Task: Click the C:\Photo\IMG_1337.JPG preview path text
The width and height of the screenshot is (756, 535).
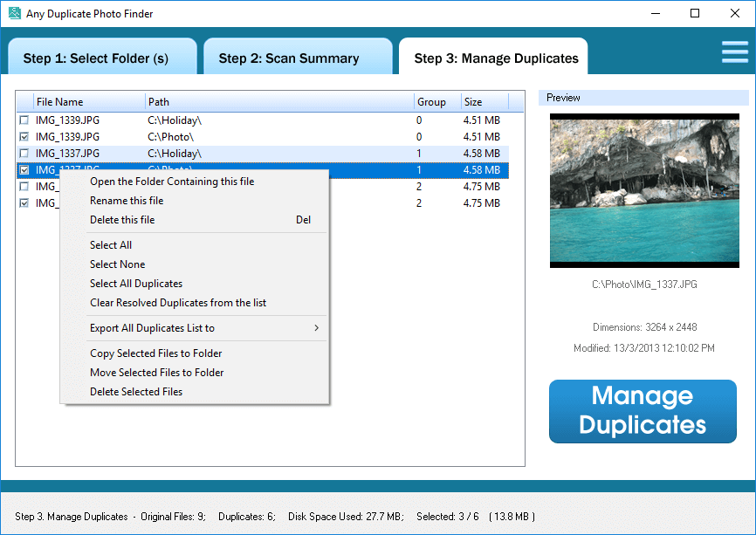Action: click(644, 285)
